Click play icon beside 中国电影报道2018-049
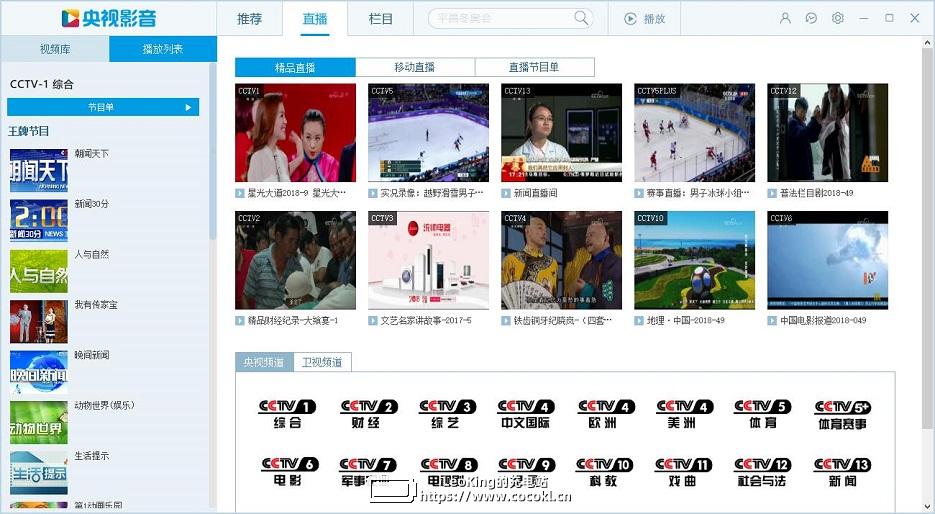The height and width of the screenshot is (514, 935). [x=772, y=321]
